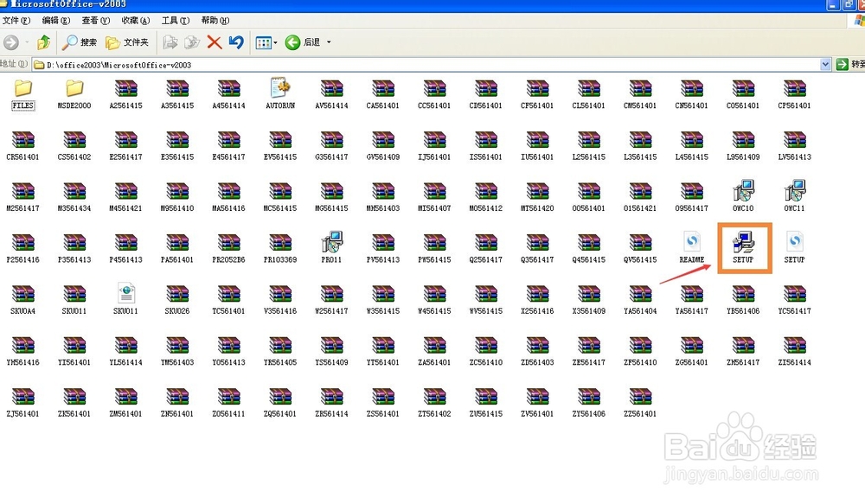
Task: Select the W2561417 archive
Action: [331, 300]
